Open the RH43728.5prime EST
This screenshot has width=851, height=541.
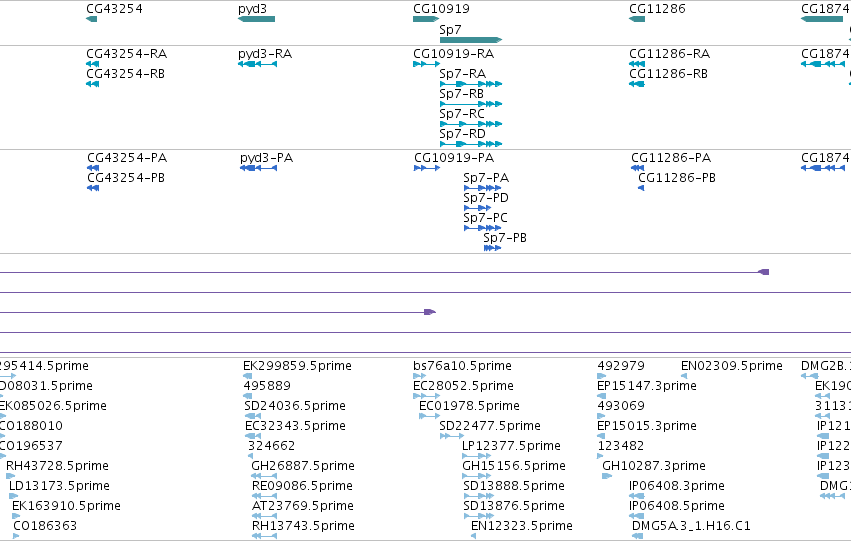(58, 466)
